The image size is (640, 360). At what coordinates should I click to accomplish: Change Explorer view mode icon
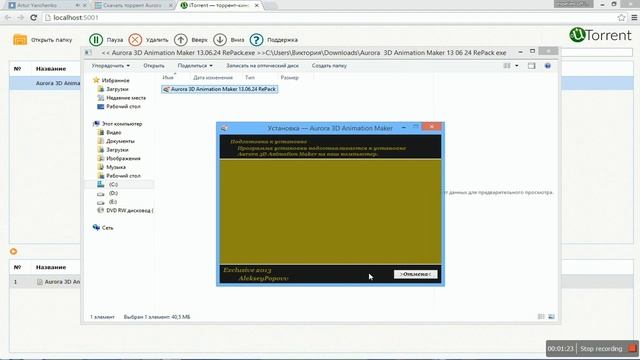click(507, 66)
